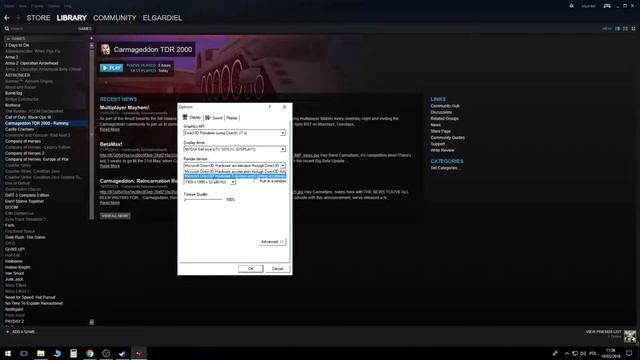Open the Multiplayer Mayhem news headline

tap(124, 107)
